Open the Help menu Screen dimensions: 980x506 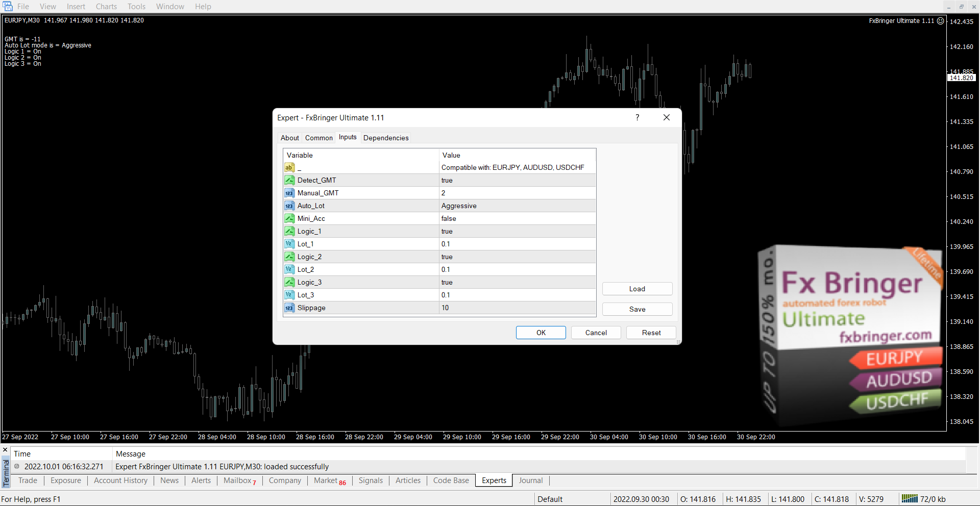pos(203,7)
